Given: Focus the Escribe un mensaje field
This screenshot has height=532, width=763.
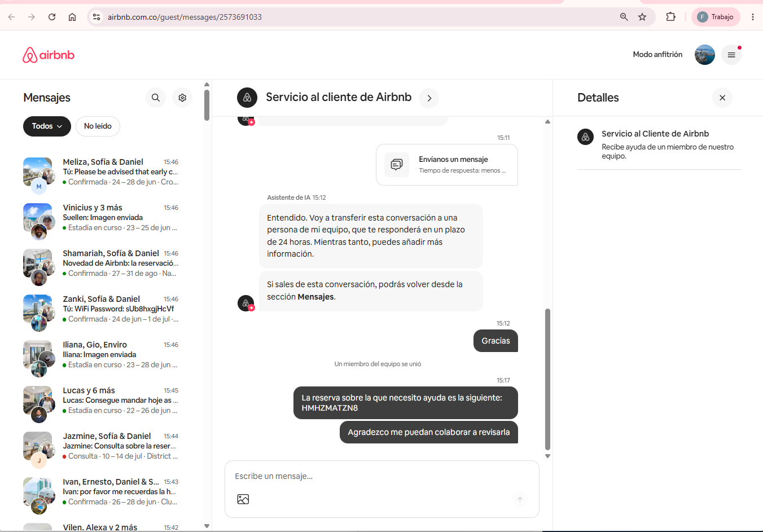Looking at the screenshot, I should pyautogui.click(x=382, y=476).
